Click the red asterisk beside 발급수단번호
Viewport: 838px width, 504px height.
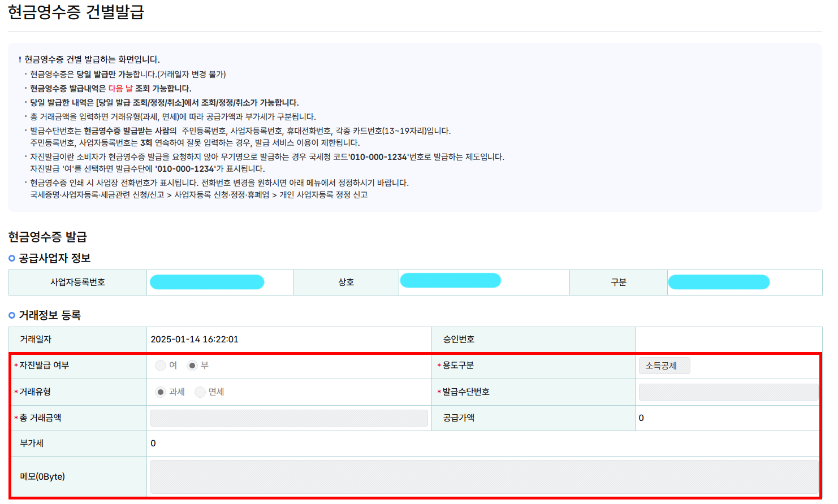tap(440, 392)
